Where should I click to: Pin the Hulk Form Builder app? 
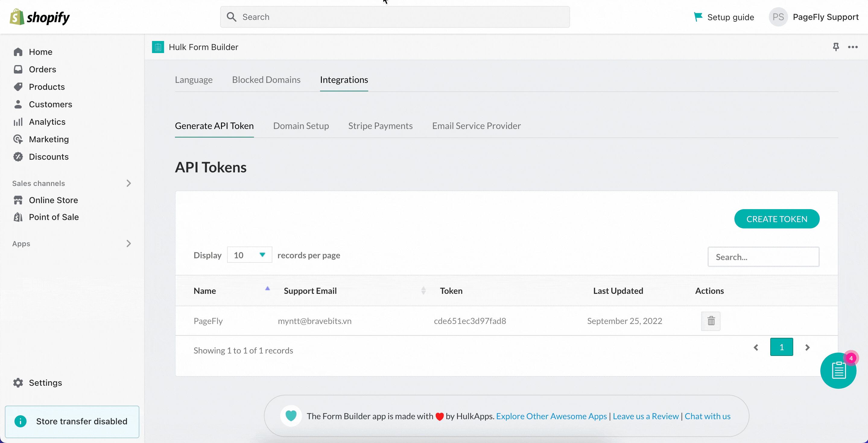coord(836,47)
